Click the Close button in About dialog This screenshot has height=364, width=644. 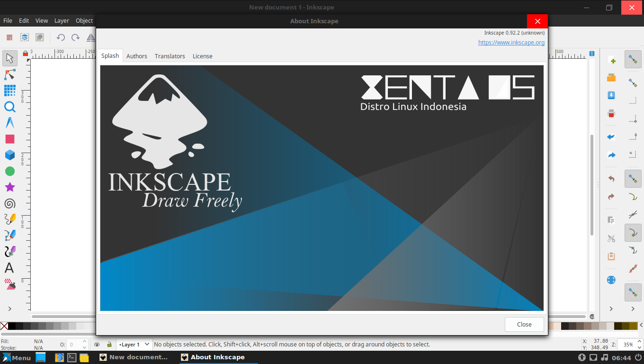(524, 324)
